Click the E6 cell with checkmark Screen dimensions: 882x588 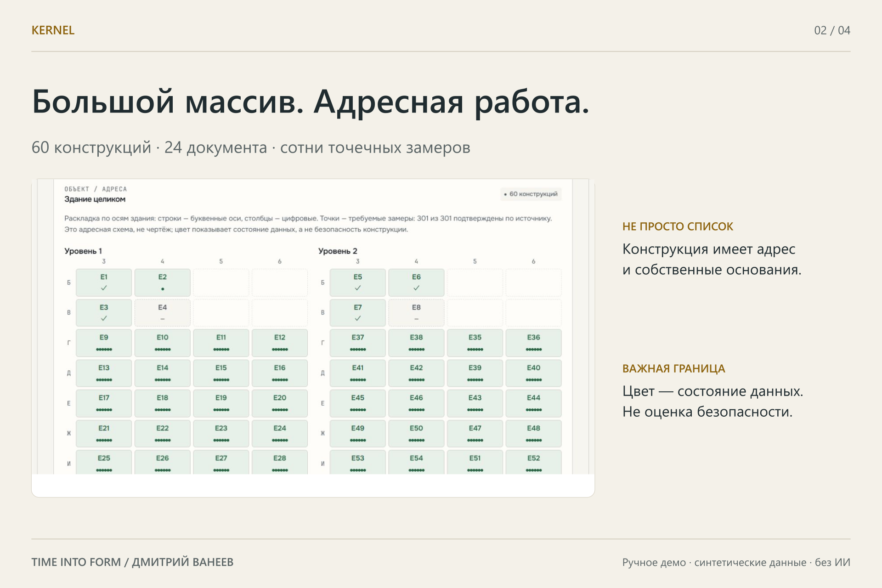point(416,283)
